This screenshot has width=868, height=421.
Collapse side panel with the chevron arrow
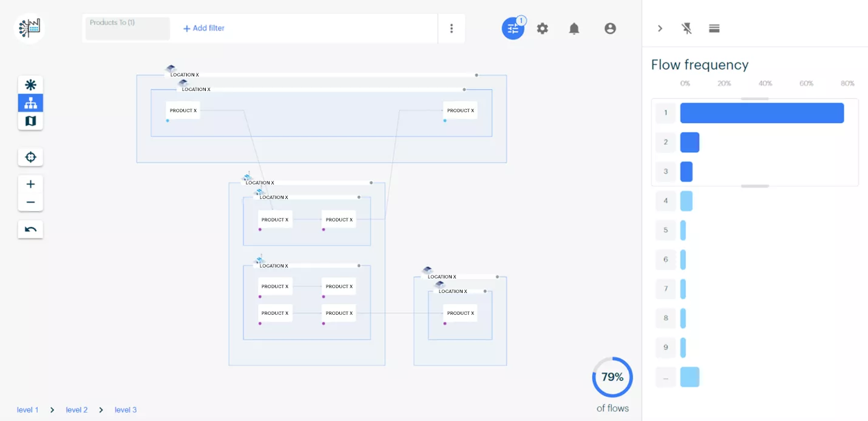point(660,29)
